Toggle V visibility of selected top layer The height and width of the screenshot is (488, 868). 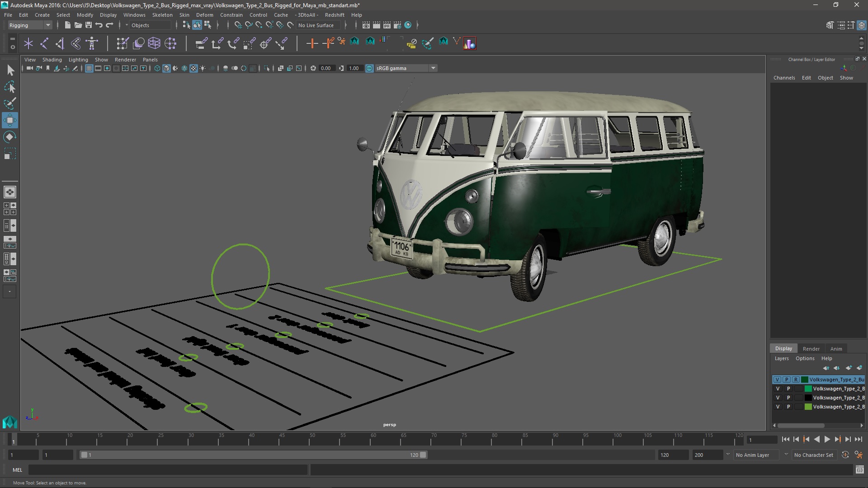tap(777, 380)
